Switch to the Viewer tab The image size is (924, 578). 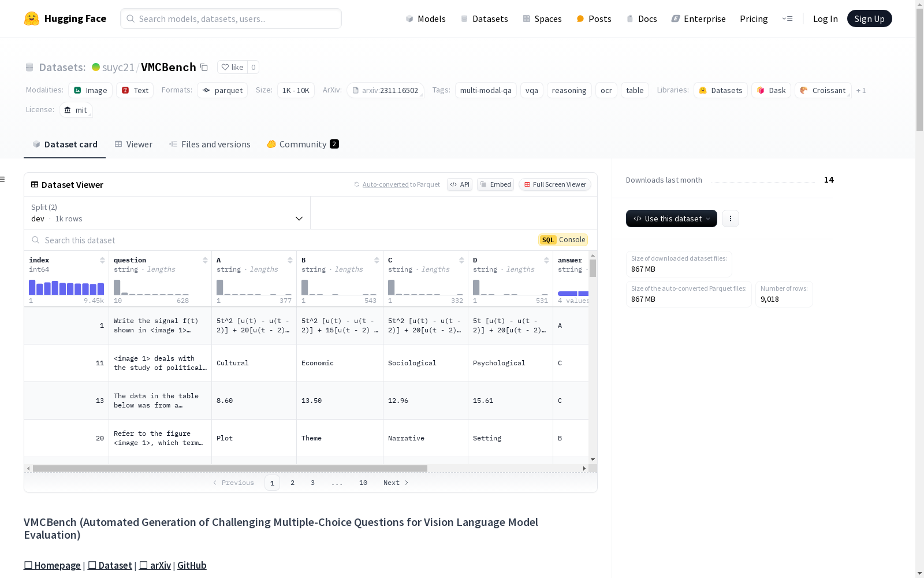(133, 144)
